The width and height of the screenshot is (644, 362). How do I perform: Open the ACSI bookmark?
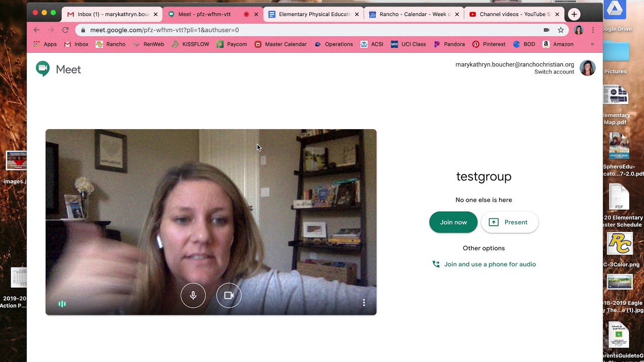[x=372, y=44]
